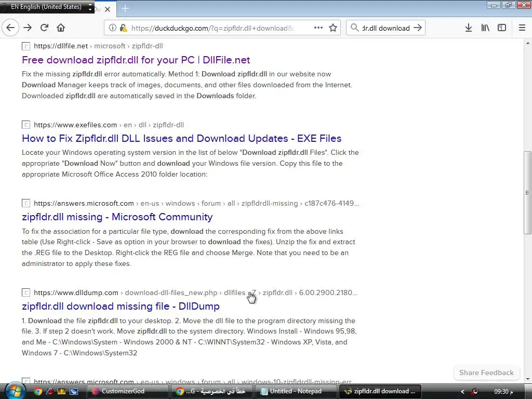This screenshot has height=399, width=532.
Task: Open the Firefox hamburger menu
Action: [x=522, y=28]
